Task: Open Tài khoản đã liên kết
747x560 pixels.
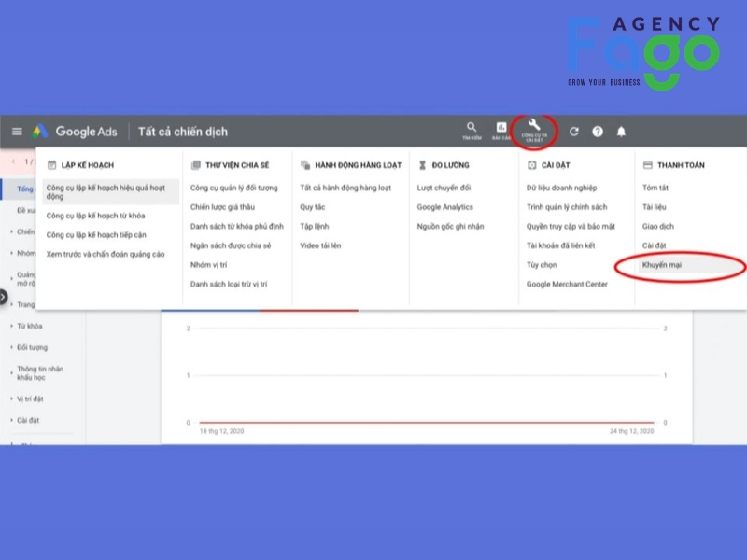Action: (561, 245)
